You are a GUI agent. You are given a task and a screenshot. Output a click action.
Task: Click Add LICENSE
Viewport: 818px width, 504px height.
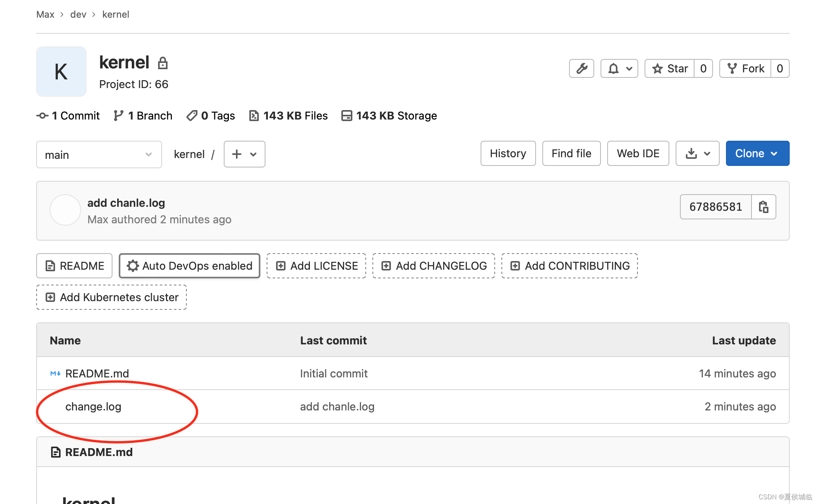[x=317, y=266]
